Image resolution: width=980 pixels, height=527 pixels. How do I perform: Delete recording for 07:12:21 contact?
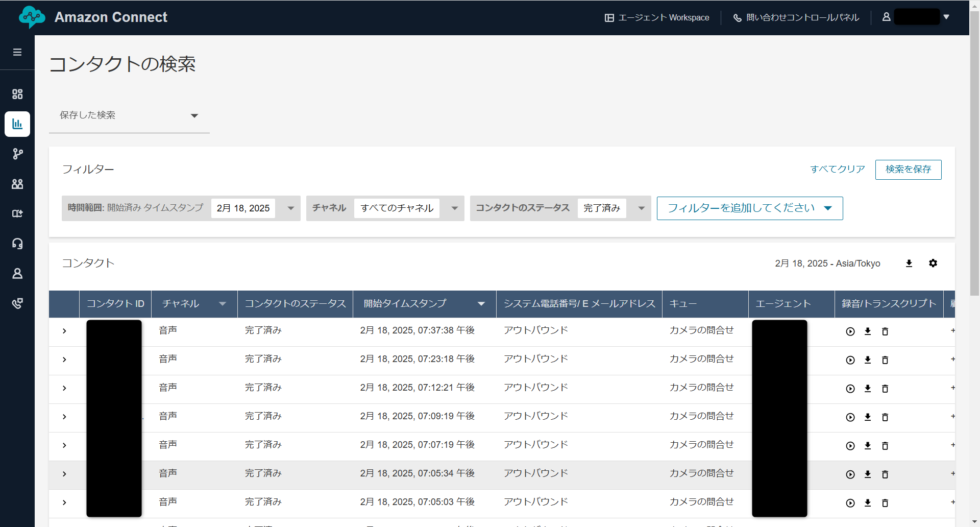pos(885,389)
